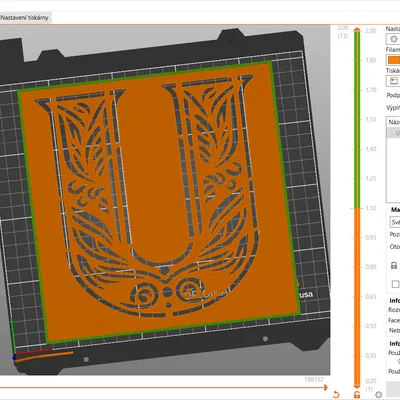Toggle the scale lock padlock icon
Viewport: 400px width, 400px height.
394,265
